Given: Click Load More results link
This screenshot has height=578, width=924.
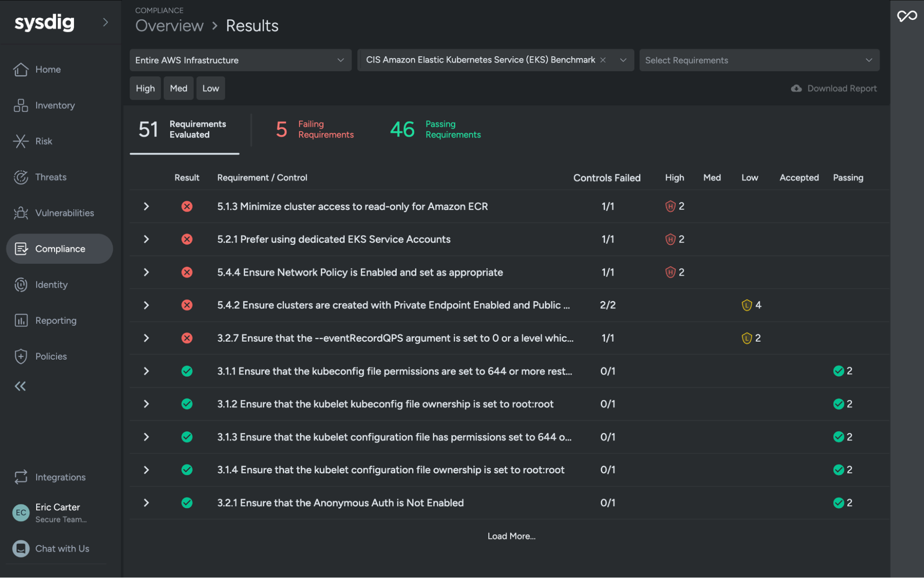Looking at the screenshot, I should [511, 536].
